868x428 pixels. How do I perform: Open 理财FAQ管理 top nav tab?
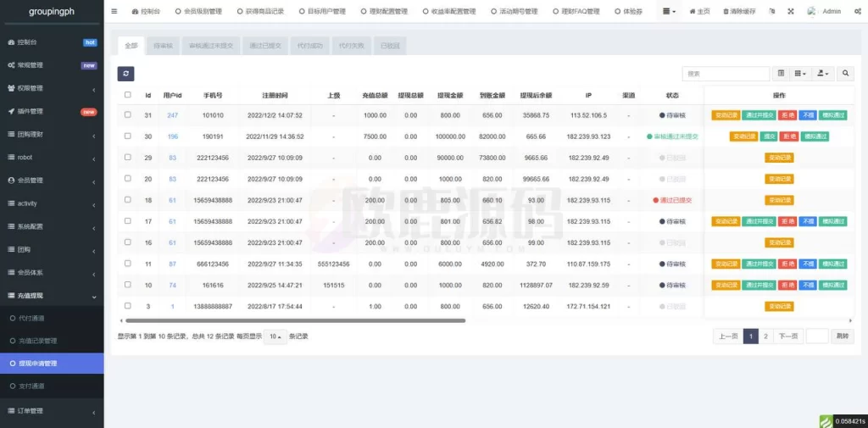576,11
